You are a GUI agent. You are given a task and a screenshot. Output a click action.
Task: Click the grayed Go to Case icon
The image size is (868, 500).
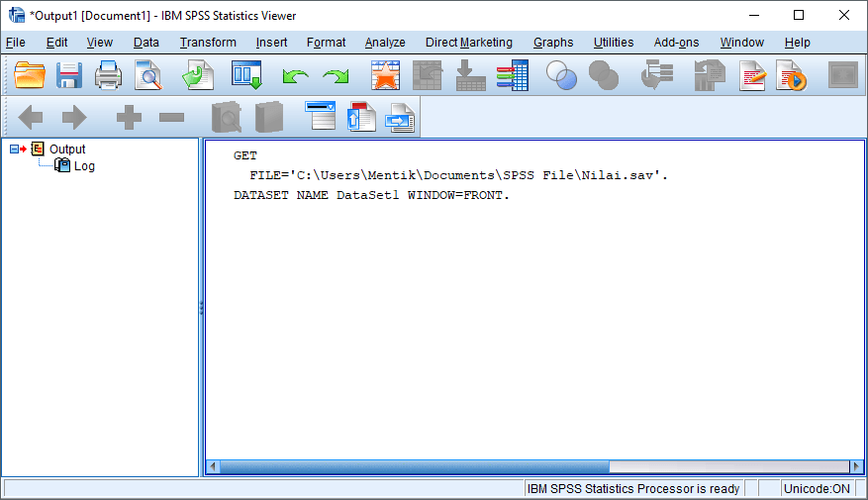428,75
